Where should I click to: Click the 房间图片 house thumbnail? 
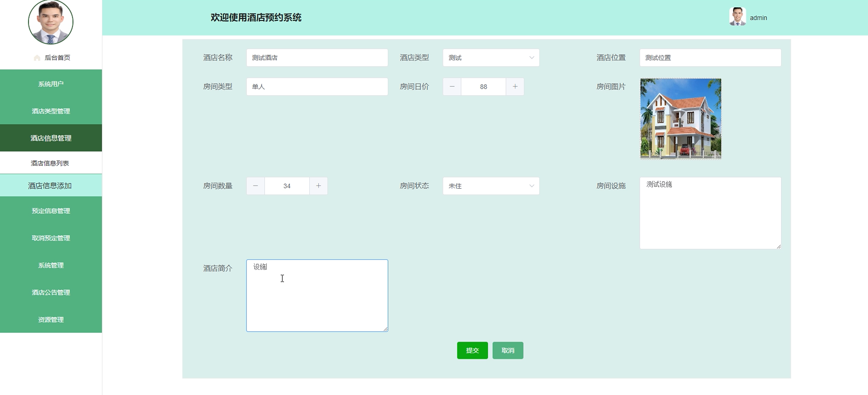[680, 118]
